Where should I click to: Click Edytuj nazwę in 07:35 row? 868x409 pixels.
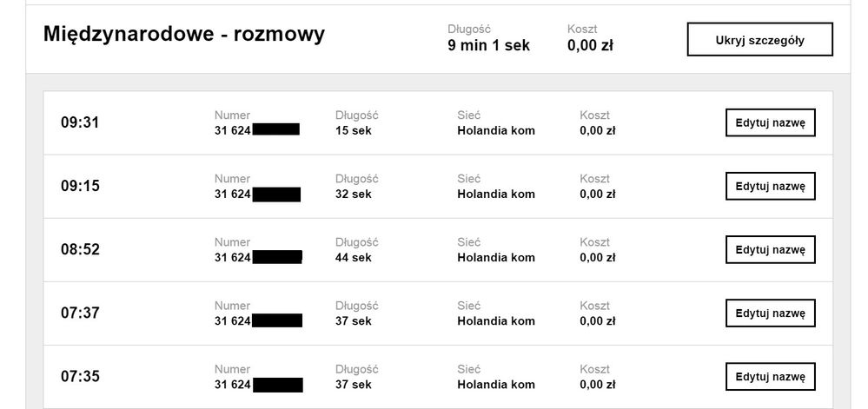tap(770, 377)
